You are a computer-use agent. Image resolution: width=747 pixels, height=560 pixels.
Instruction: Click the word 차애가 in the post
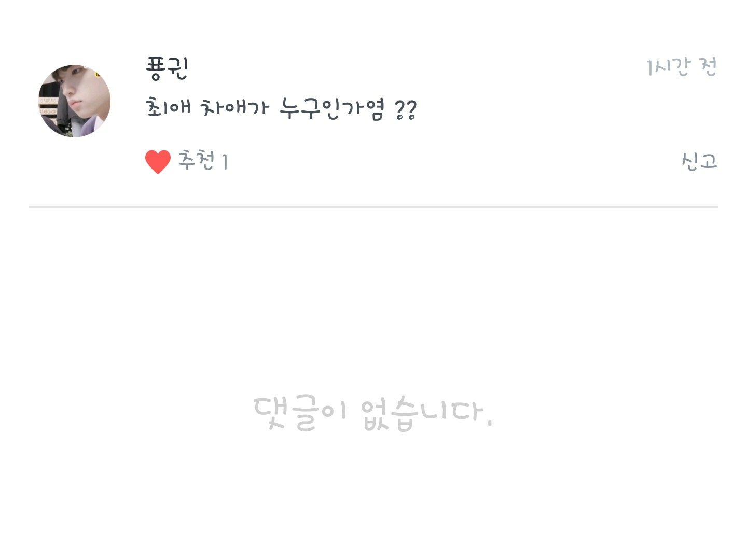(235, 108)
